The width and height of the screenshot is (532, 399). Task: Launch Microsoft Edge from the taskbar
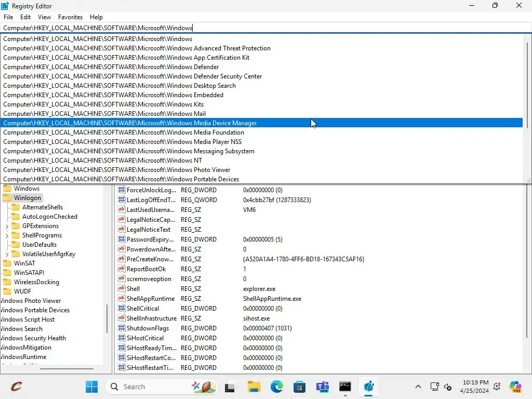(x=277, y=387)
